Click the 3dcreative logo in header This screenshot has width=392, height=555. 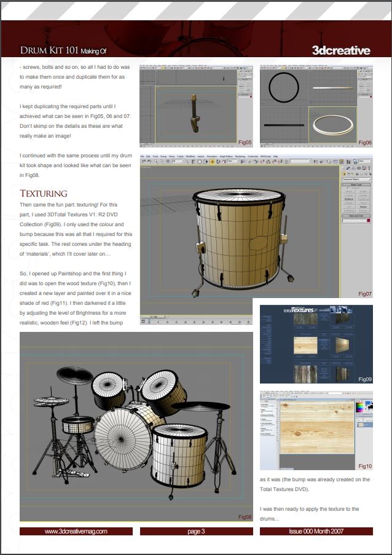[341, 50]
